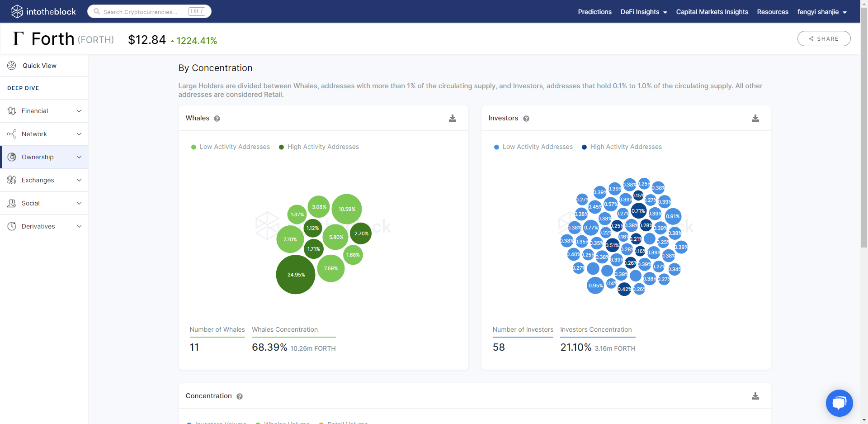Download the Investors chart
This screenshot has width=868, height=424.
pos(755,118)
